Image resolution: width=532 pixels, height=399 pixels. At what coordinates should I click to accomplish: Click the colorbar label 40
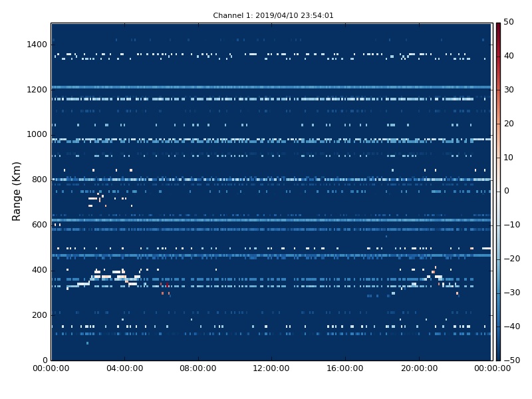coord(509,56)
